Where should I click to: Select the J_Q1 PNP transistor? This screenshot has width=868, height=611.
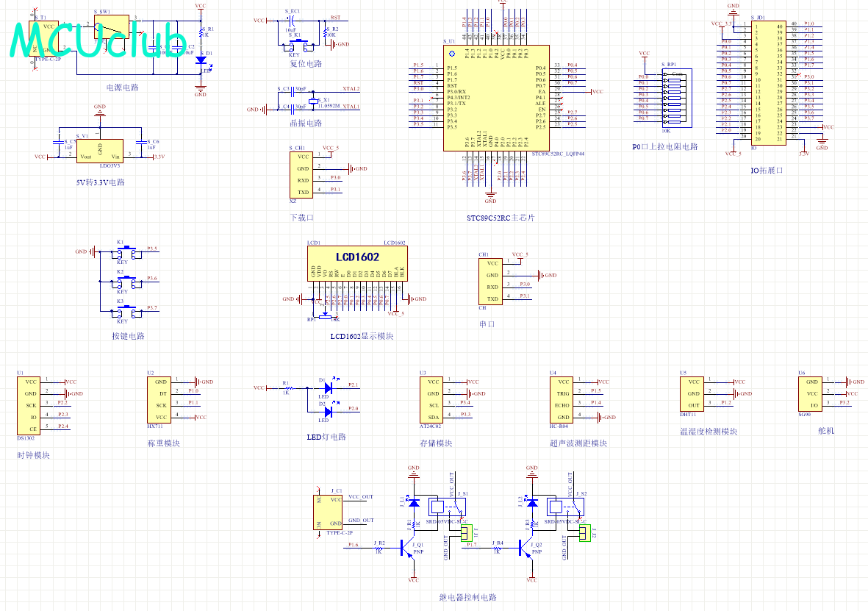[x=408, y=549]
